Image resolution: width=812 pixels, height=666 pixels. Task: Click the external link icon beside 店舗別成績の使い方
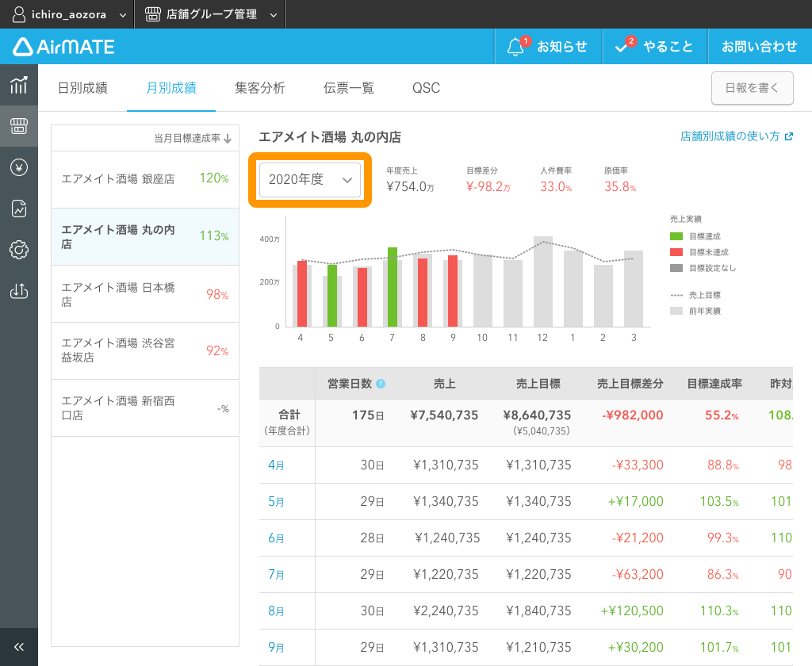tap(789, 136)
